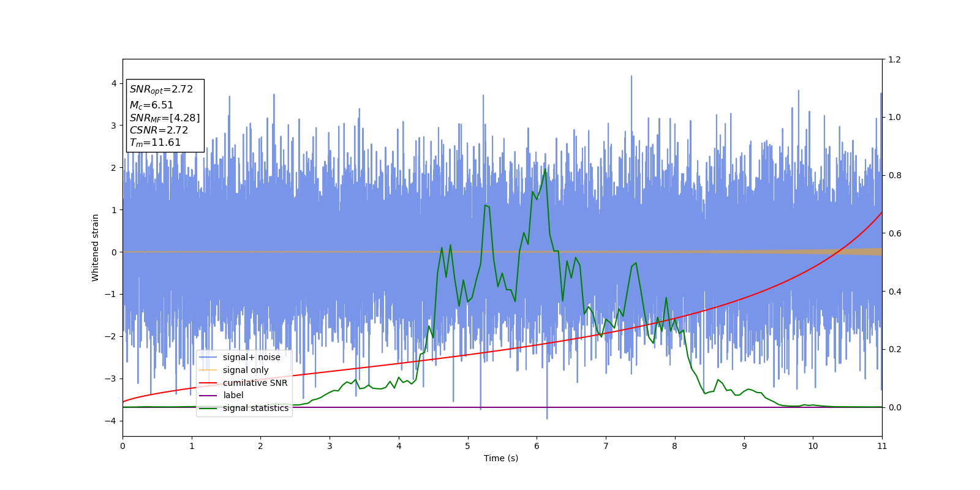The height and width of the screenshot is (490, 980).
Task: Click the SNRMF=[4.28] annotation text
Action: 164,118
